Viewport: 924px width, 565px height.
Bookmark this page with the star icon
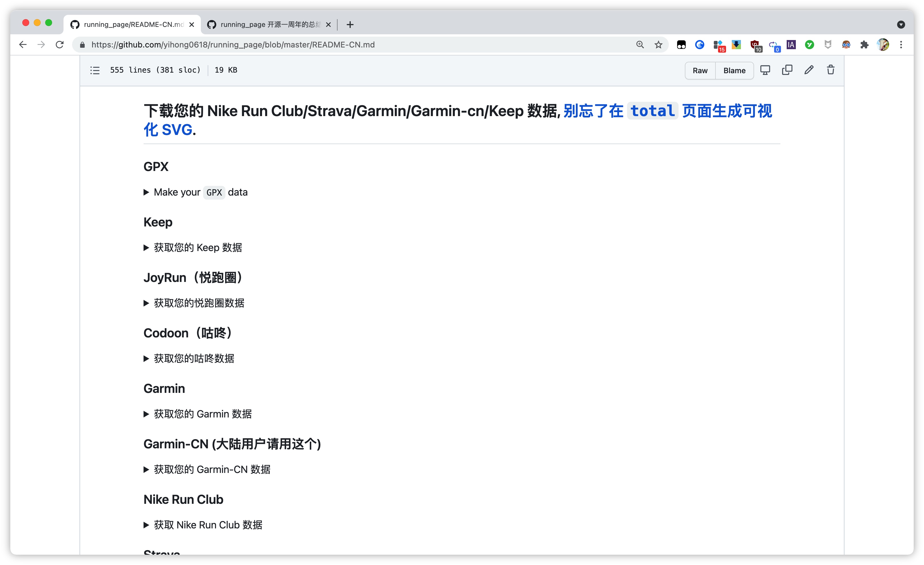659,45
